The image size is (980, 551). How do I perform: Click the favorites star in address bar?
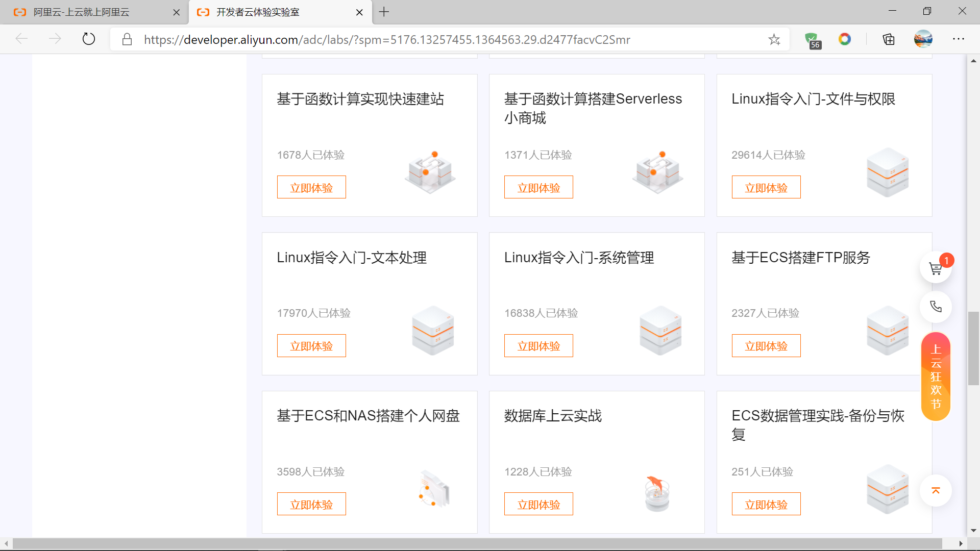pyautogui.click(x=774, y=39)
